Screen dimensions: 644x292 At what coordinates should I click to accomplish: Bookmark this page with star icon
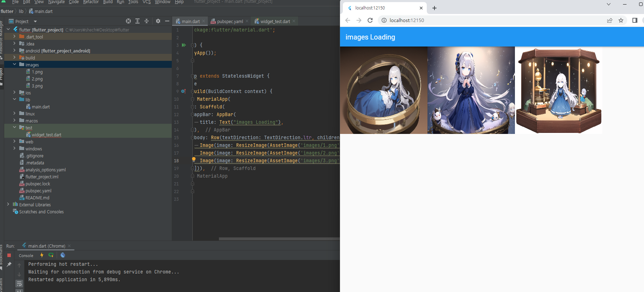coord(621,20)
